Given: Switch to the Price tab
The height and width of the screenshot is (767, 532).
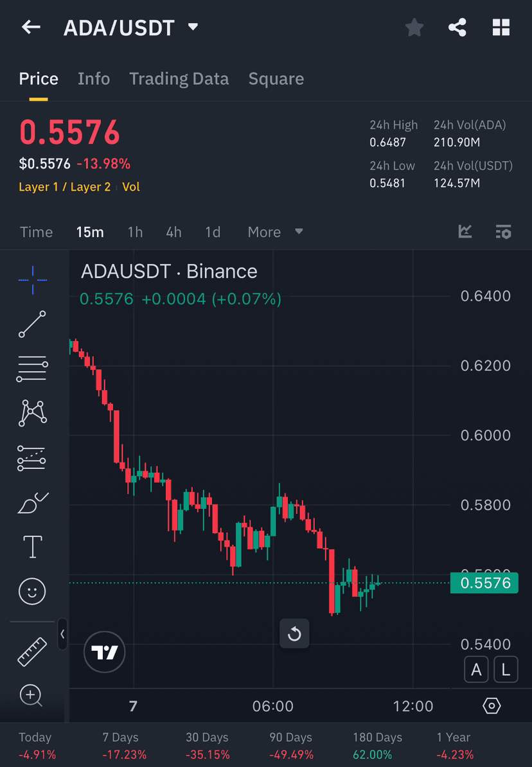Looking at the screenshot, I should click(x=39, y=79).
